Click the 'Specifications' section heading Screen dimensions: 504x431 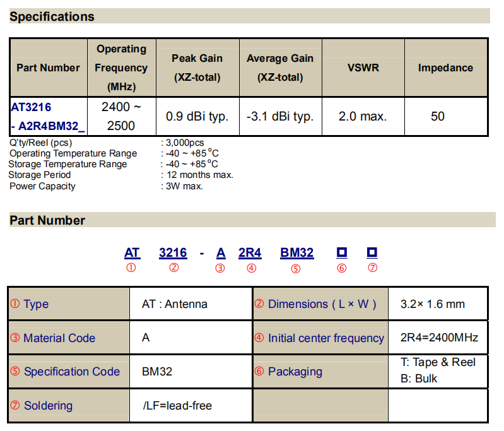52,16
